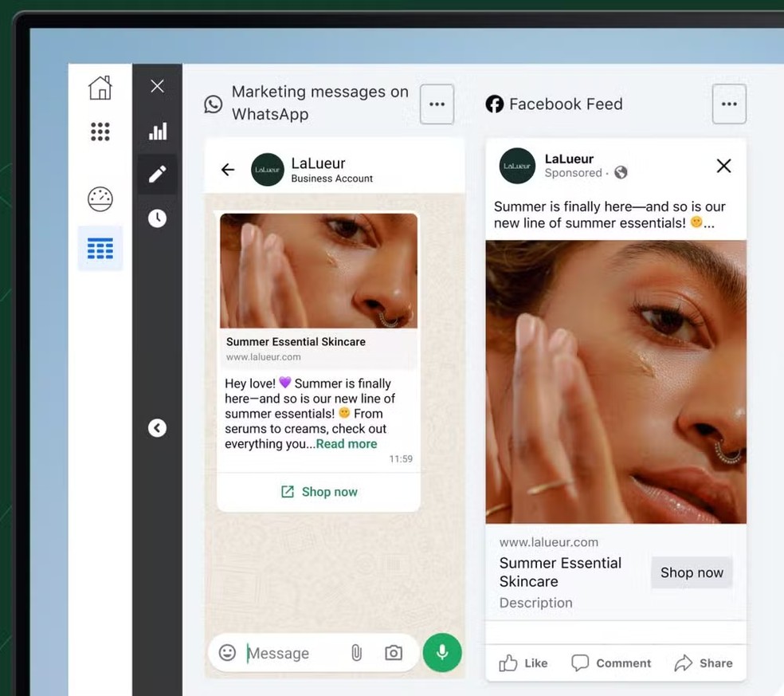Click LaLueur avatar in WhatsApp preview
This screenshot has height=696, width=784.
pos(267,170)
